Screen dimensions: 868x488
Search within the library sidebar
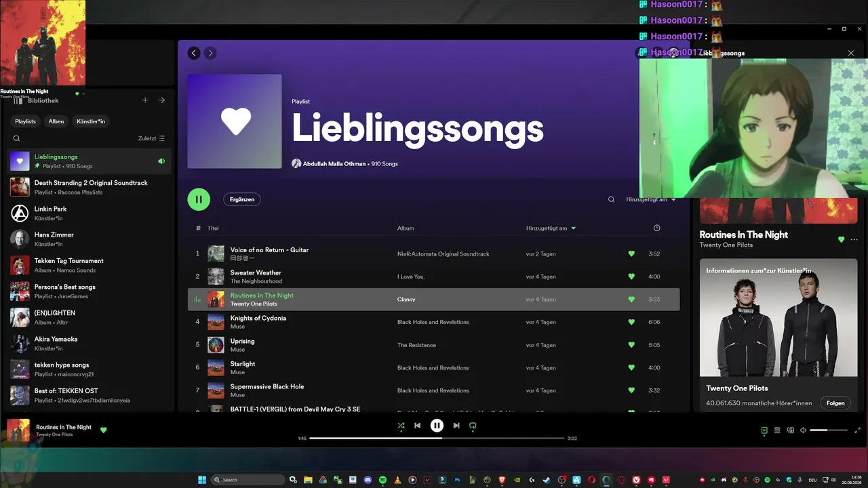[17, 138]
